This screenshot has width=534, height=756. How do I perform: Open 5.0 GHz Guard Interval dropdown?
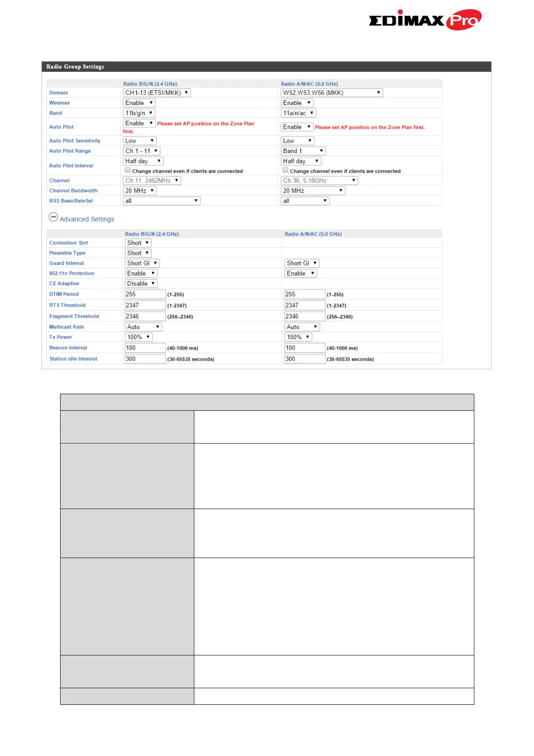point(302,264)
